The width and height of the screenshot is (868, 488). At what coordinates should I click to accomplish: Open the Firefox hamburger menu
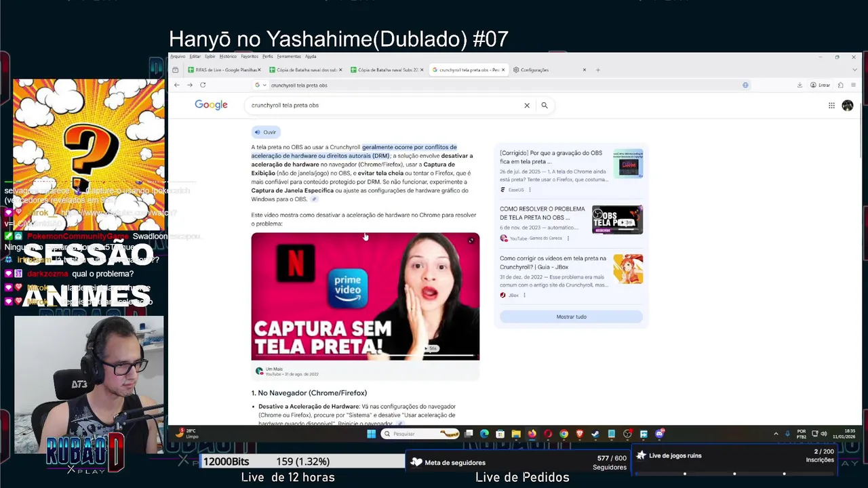[853, 85]
